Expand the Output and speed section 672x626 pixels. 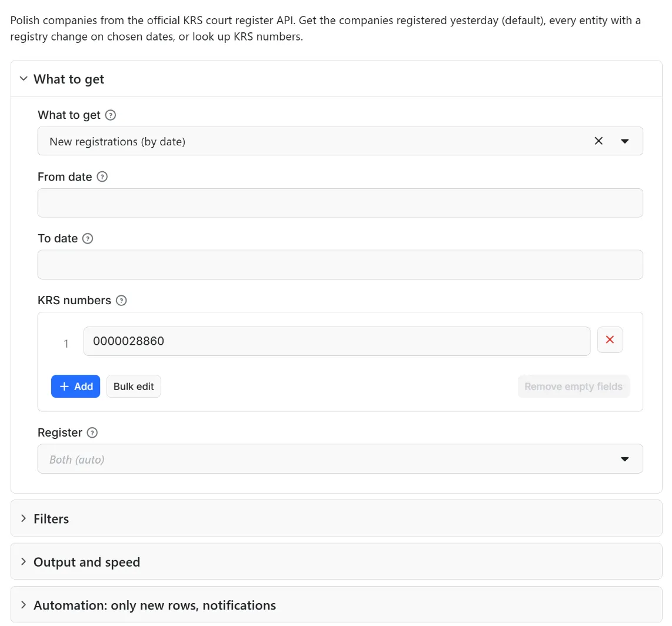coord(336,562)
